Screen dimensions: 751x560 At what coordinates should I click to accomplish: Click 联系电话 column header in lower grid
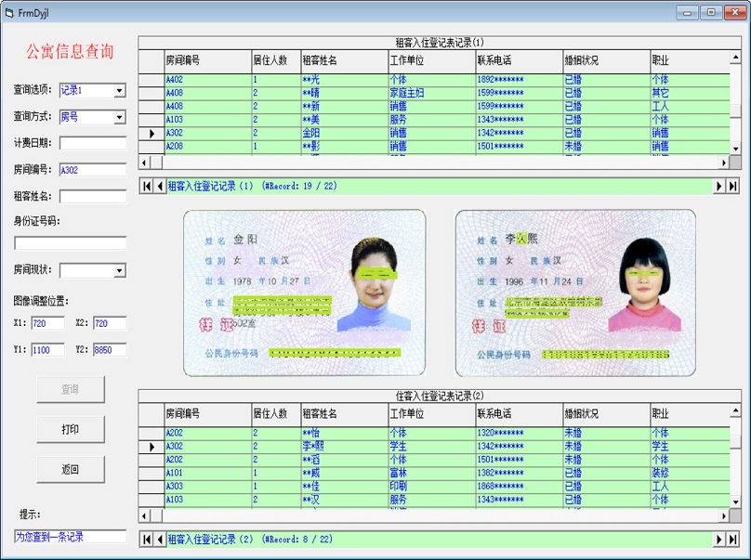click(520, 414)
